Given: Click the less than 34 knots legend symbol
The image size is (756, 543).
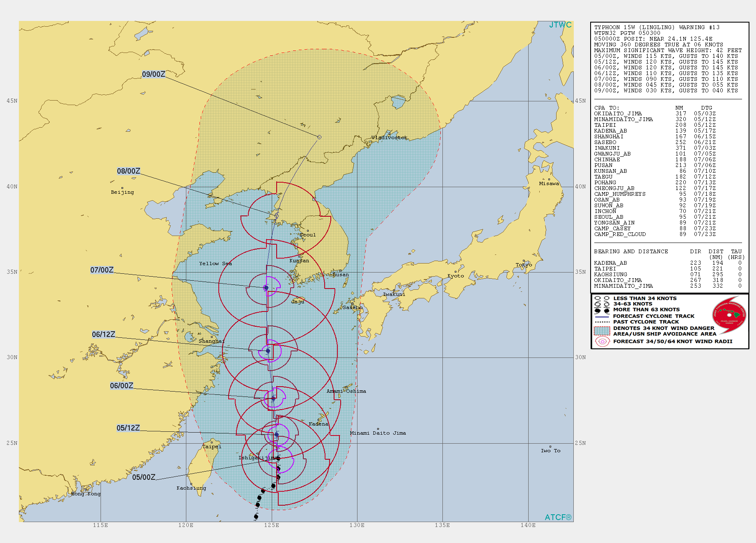Looking at the screenshot, I should tap(602, 298).
